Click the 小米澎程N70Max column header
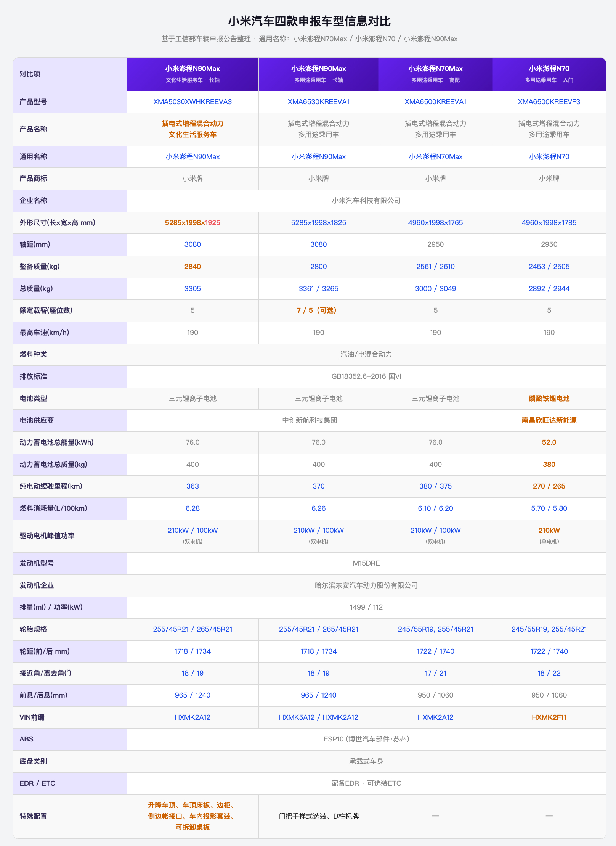Screen dimensions: 616x846 [x=435, y=74]
